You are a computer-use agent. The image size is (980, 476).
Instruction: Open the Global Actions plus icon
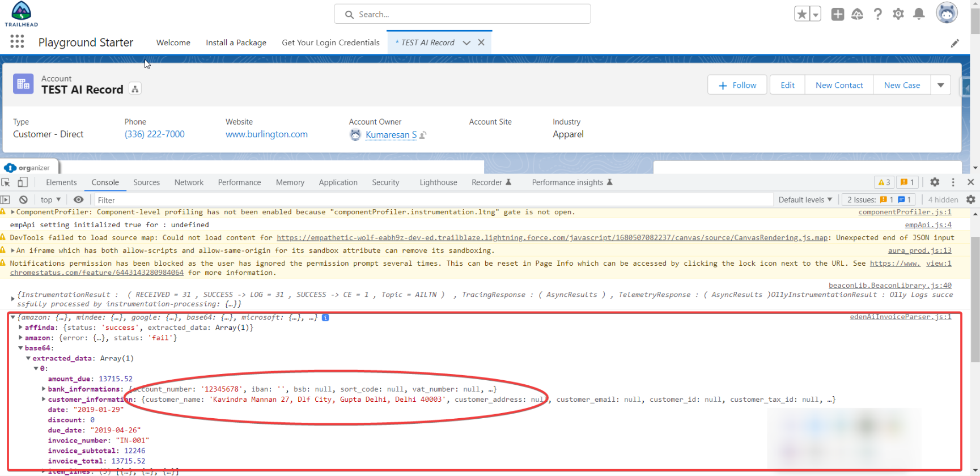point(838,14)
